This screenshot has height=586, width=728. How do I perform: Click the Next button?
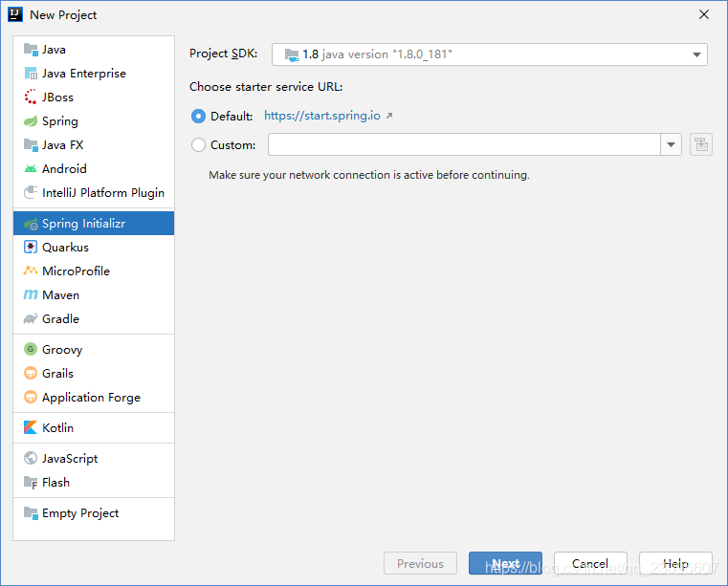click(505, 563)
